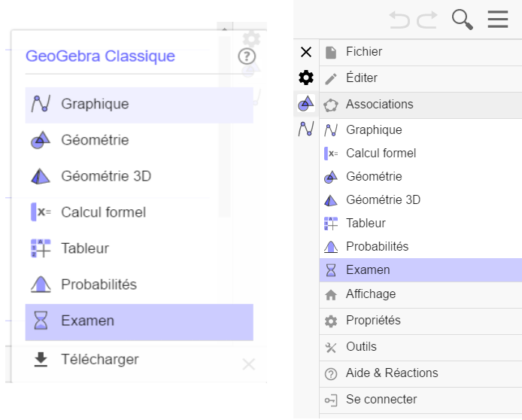Expand the Affichage menu

pyautogui.click(x=420, y=294)
